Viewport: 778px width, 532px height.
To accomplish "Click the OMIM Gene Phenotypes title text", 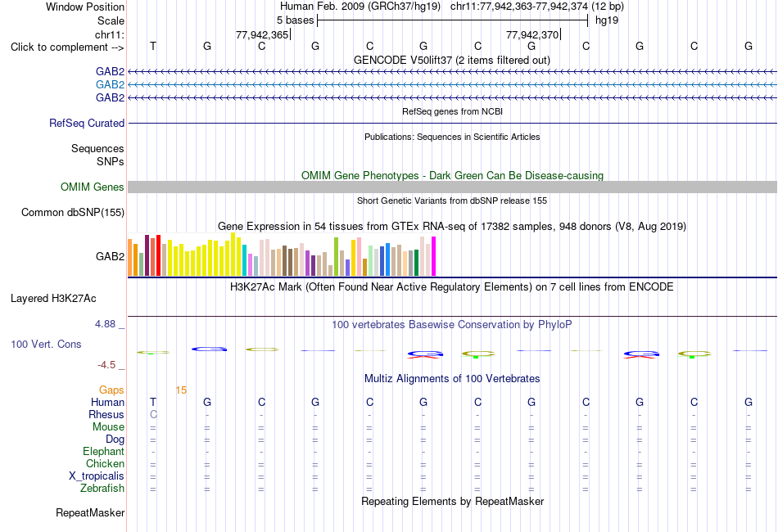I will coord(453,175).
